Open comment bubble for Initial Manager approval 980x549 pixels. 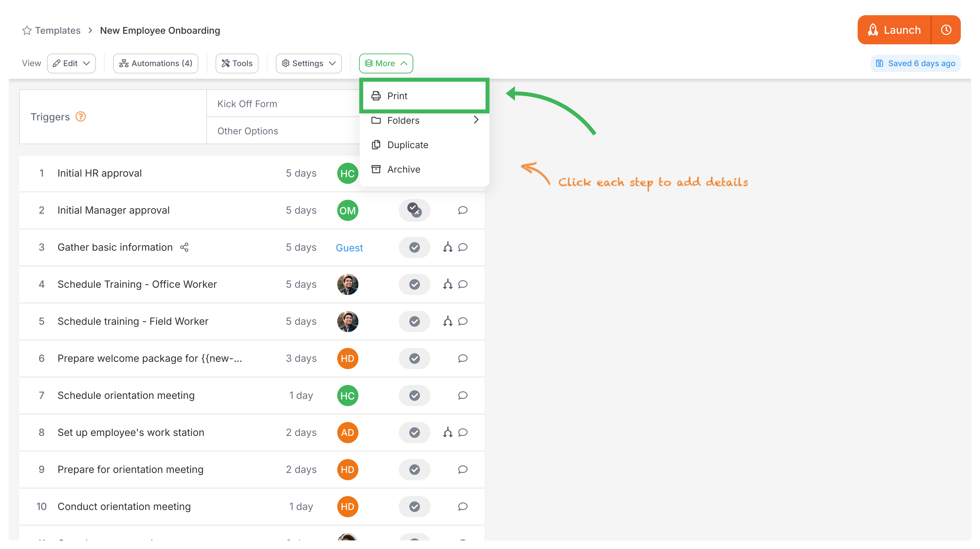pos(463,210)
